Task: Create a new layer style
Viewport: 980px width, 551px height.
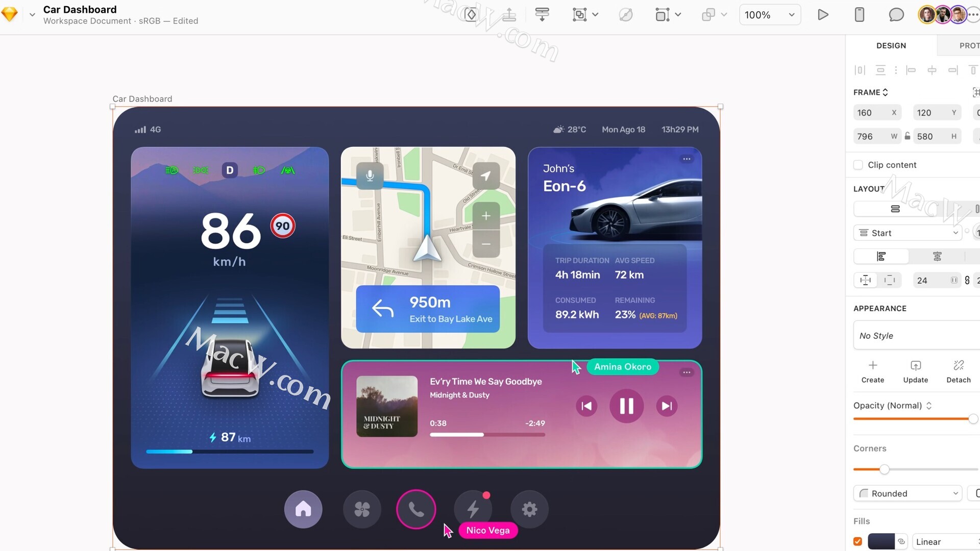Action: pyautogui.click(x=873, y=371)
